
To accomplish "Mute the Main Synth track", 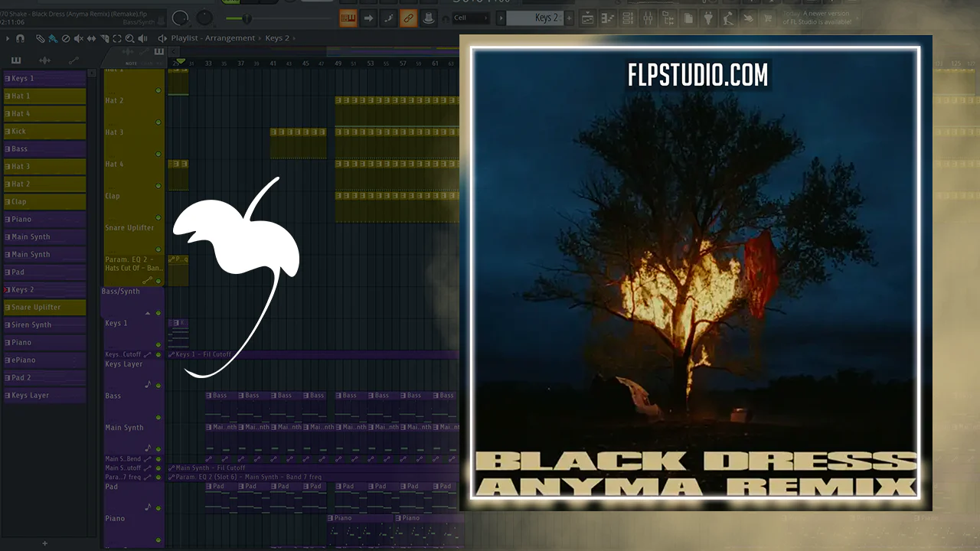I will point(158,449).
